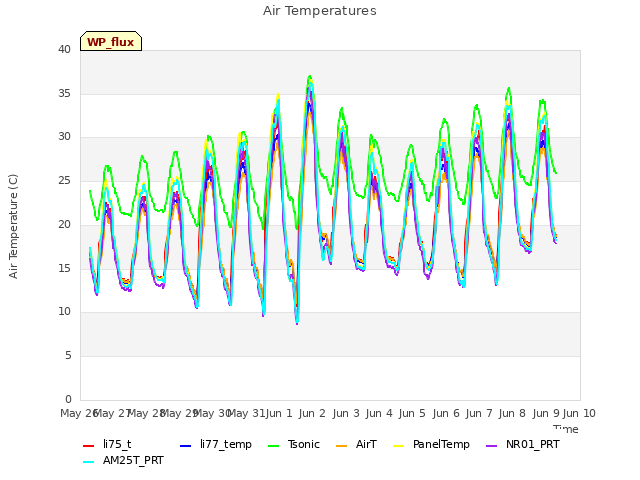Click the 0 y-axis tick label
Screen dimensions: 640x480
click(68, 399)
